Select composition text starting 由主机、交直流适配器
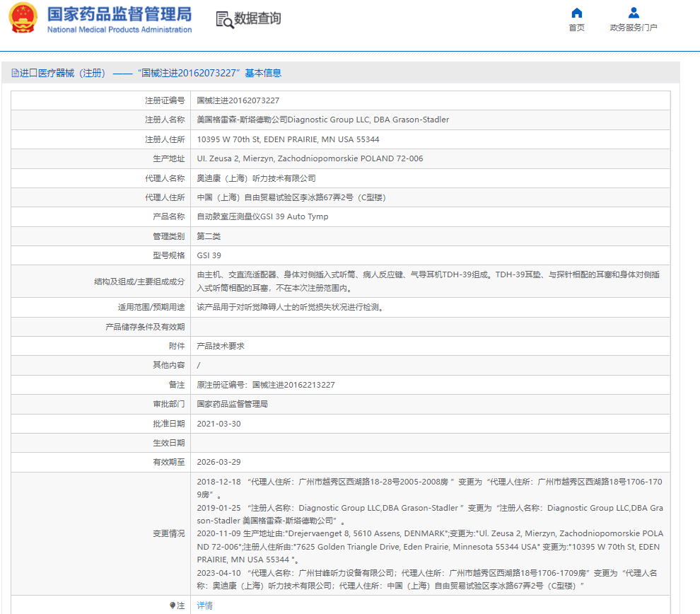Image resolution: width=700 pixels, height=614 pixels. coord(428,282)
